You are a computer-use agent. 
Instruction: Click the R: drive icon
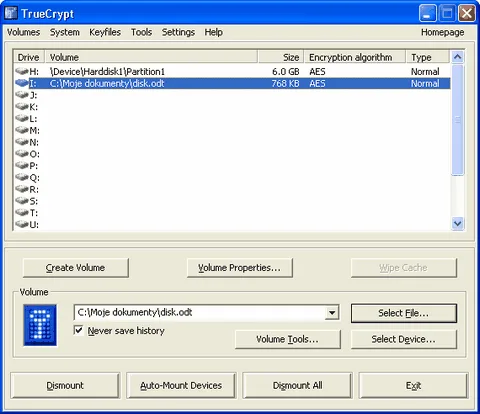[x=22, y=189]
